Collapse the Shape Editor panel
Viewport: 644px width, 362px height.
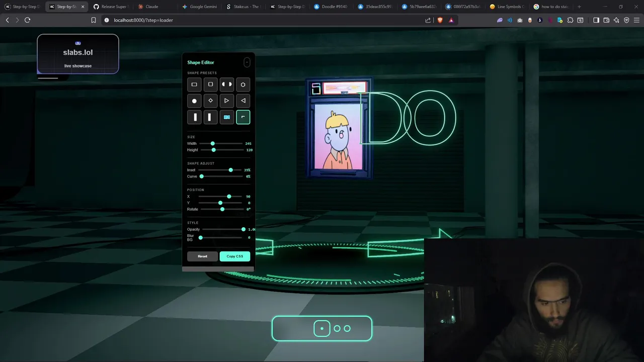pyautogui.click(x=247, y=62)
